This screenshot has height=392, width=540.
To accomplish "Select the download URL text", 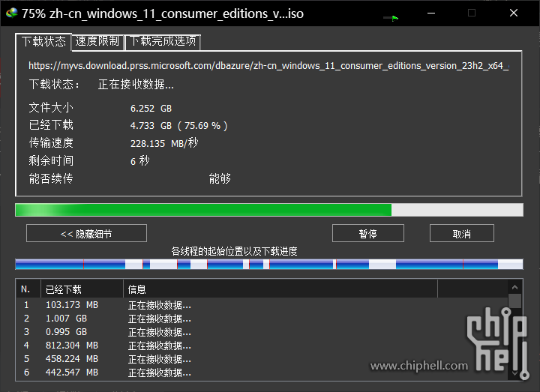I will pyautogui.click(x=268, y=65).
